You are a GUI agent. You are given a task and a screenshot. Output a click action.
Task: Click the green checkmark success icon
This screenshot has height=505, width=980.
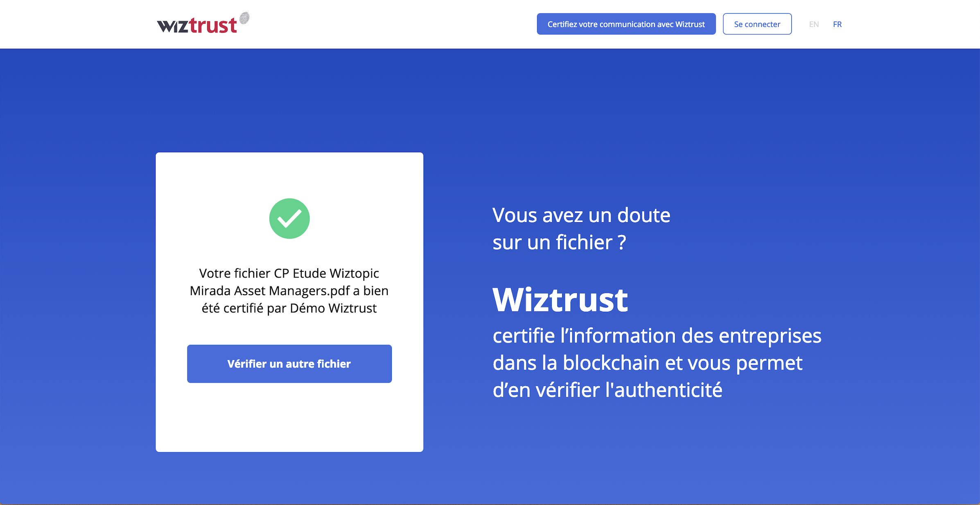(289, 219)
